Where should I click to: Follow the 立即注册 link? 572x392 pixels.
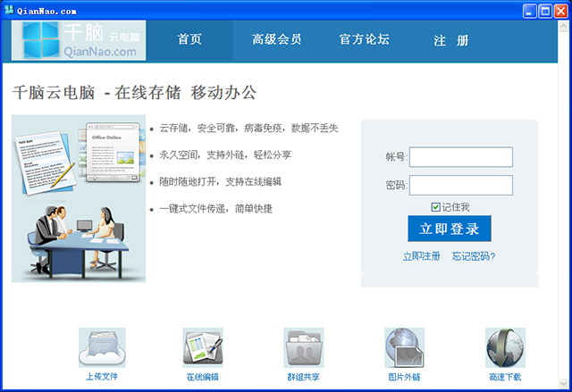coord(421,256)
